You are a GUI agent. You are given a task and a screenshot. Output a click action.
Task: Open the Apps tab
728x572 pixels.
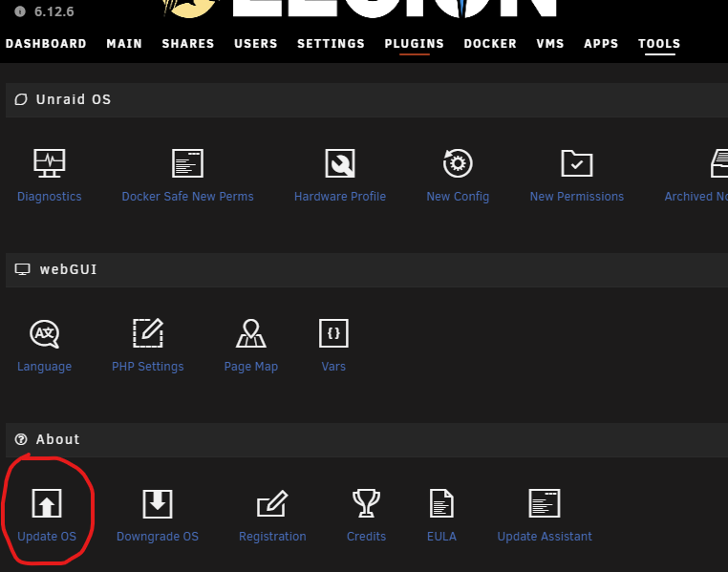click(x=601, y=44)
